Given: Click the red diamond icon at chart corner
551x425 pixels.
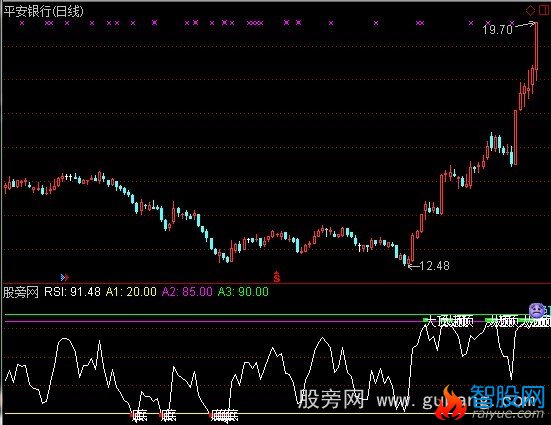Looking at the screenshot, I should tap(530, 10).
